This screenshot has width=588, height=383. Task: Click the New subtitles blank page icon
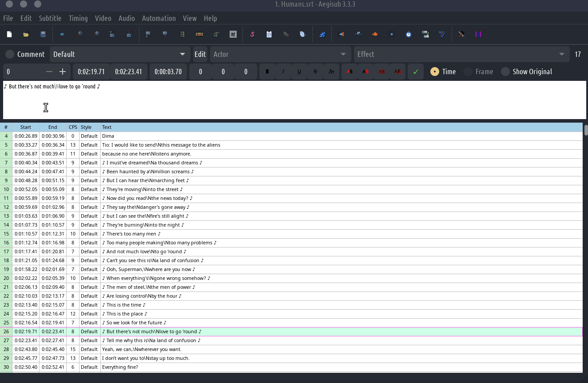9,34
